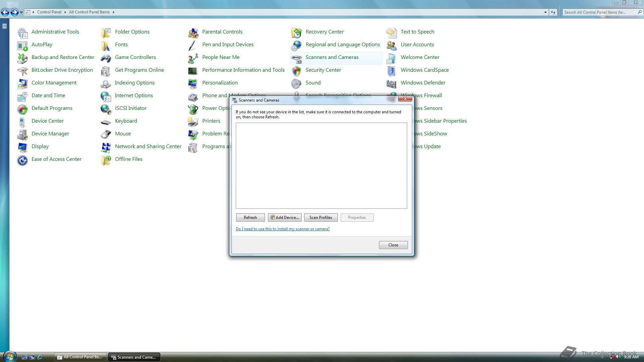Open the Parental Controls icon
The width and height of the screenshot is (644, 362).
[193, 33]
